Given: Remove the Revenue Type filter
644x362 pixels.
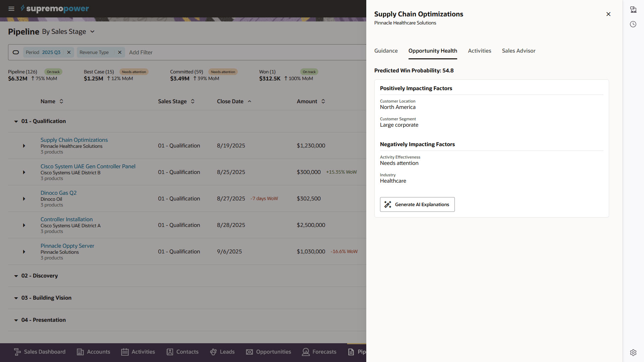Looking at the screenshot, I should pos(120,52).
